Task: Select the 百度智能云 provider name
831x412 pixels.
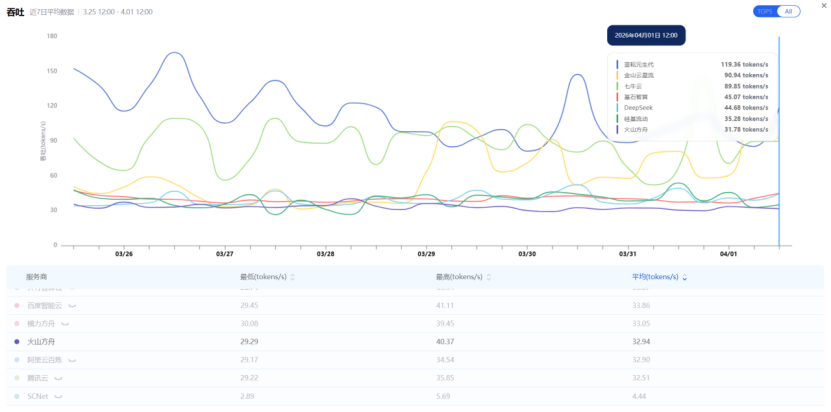Action: (x=45, y=305)
